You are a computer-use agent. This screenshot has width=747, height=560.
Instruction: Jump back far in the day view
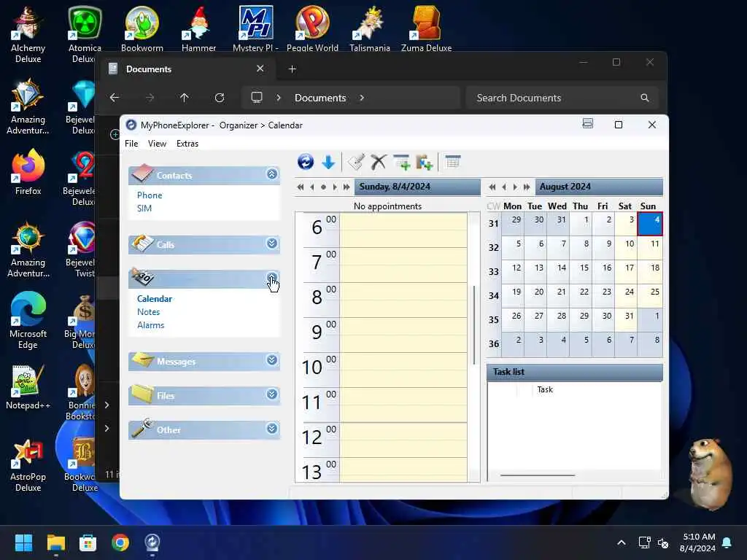(300, 187)
